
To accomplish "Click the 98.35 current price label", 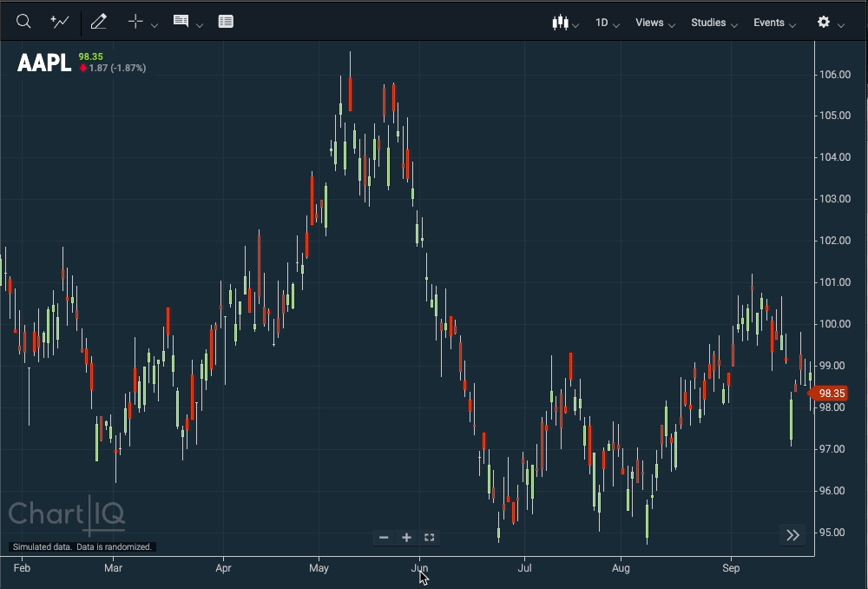I will coord(91,56).
